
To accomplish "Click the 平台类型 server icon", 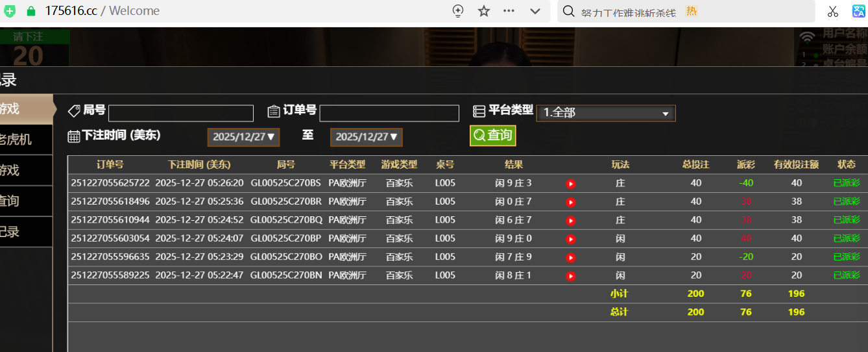I will 479,111.
